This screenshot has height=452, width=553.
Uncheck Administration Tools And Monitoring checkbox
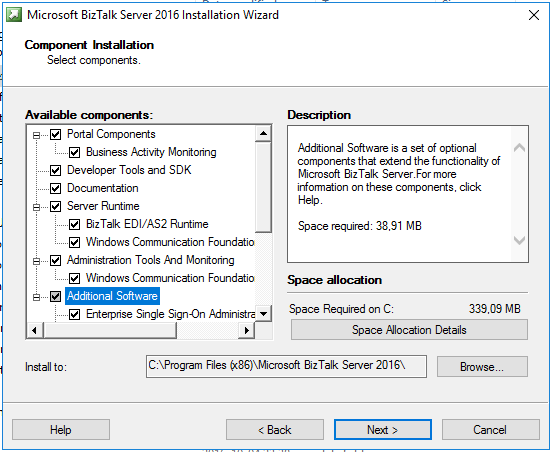tap(55, 260)
